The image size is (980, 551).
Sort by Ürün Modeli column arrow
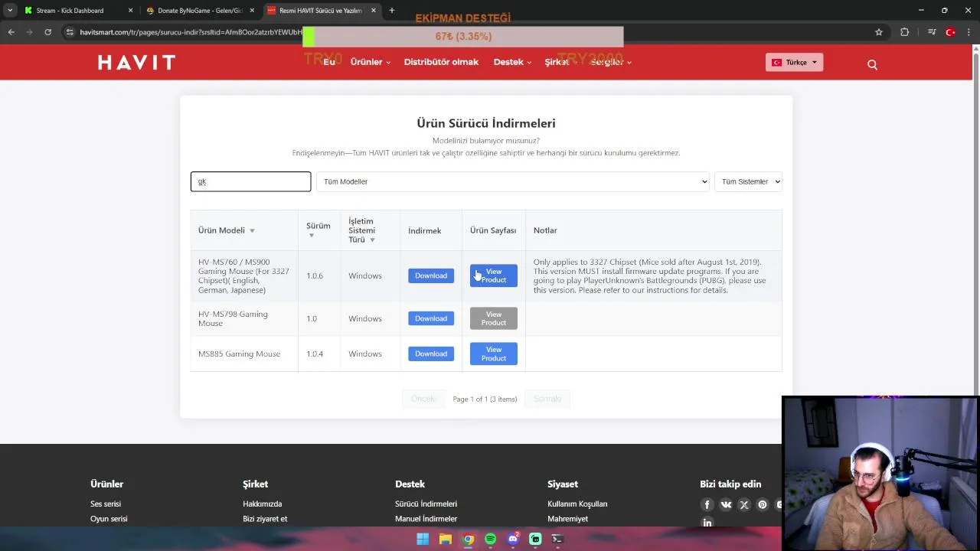click(x=252, y=231)
